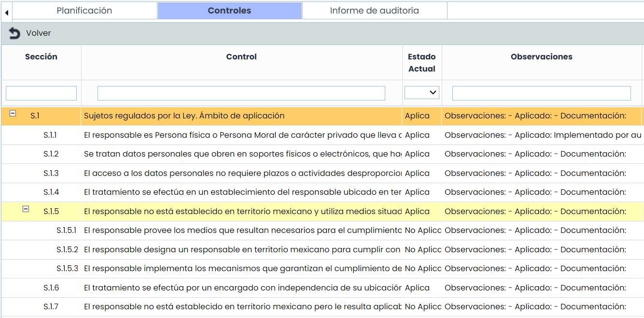The image size is (644, 318).
Task: Click the Observaciones column header
Action: [x=541, y=57]
